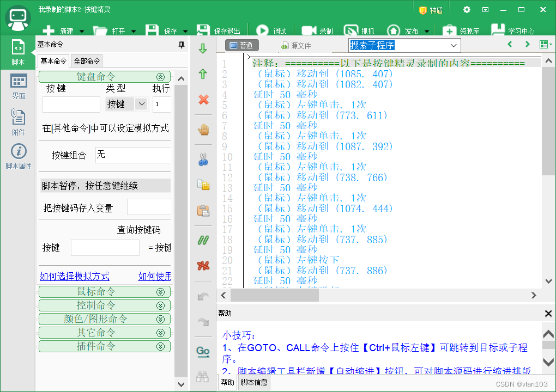Click 脚本暂停，按任意键继续 command
Image resolution: width=556 pixels, height=392 pixels.
coord(105,186)
